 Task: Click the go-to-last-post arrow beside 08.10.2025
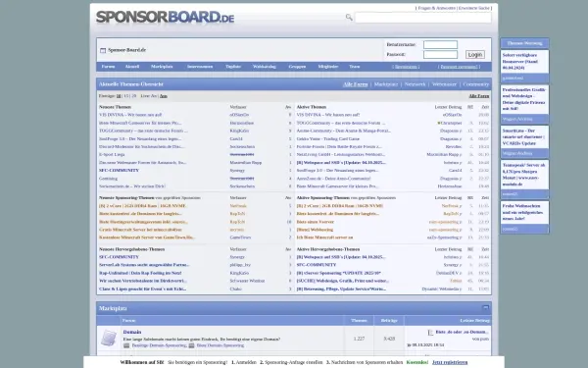coord(409,344)
